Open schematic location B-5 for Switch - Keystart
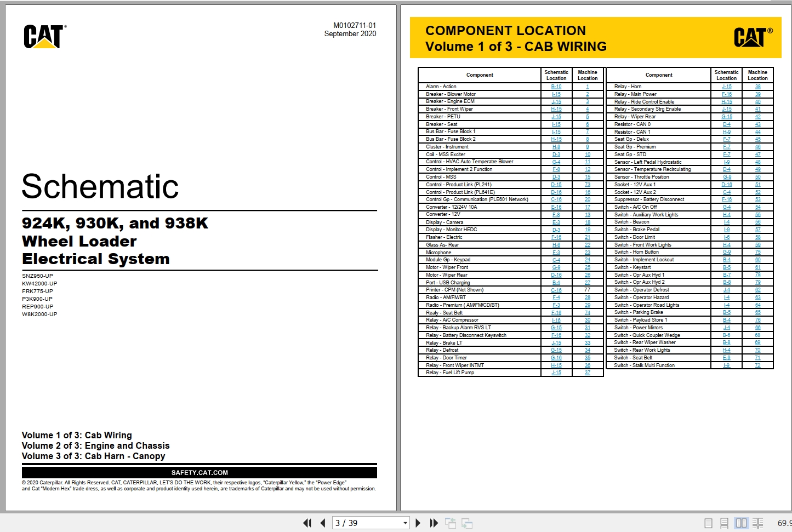 pos(726,267)
